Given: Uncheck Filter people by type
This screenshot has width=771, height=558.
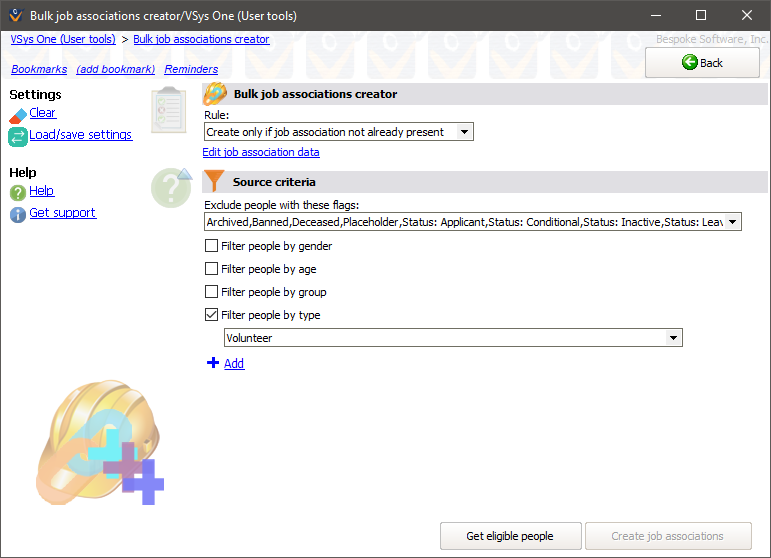Looking at the screenshot, I should click(x=211, y=315).
